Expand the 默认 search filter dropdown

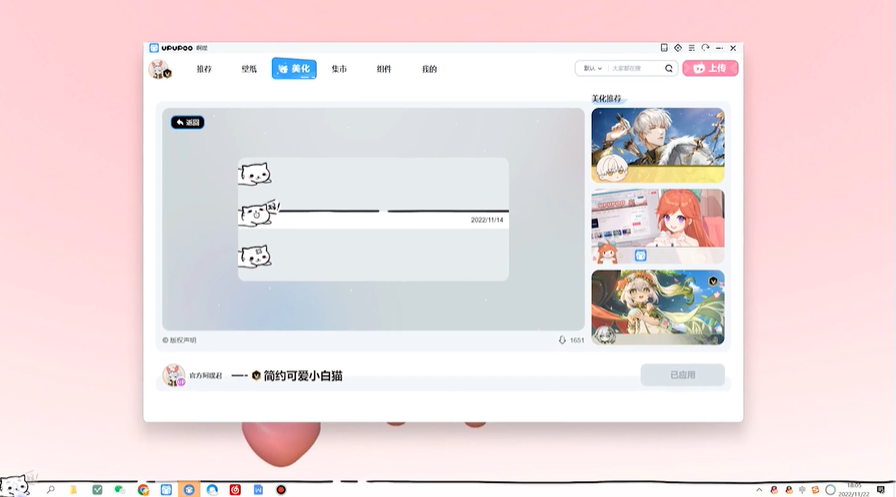pyautogui.click(x=593, y=69)
